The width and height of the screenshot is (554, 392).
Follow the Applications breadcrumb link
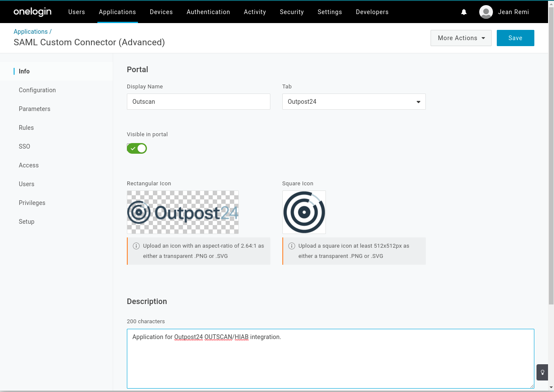click(30, 31)
